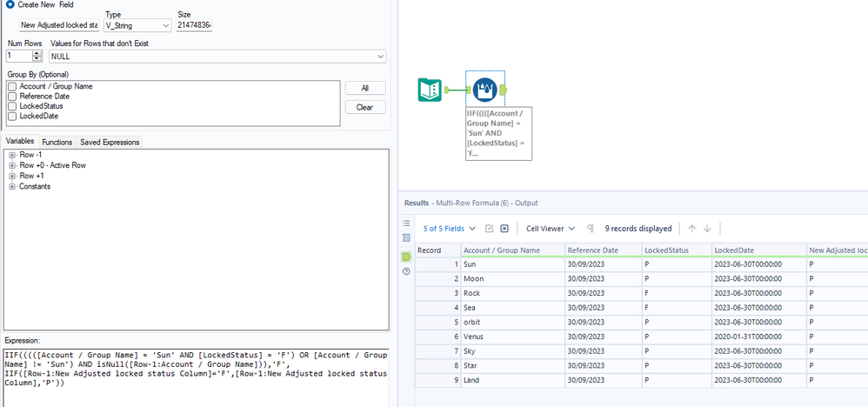Screen dimensions: 868x407
Task: Click the All button for Group By
Action: (x=364, y=88)
